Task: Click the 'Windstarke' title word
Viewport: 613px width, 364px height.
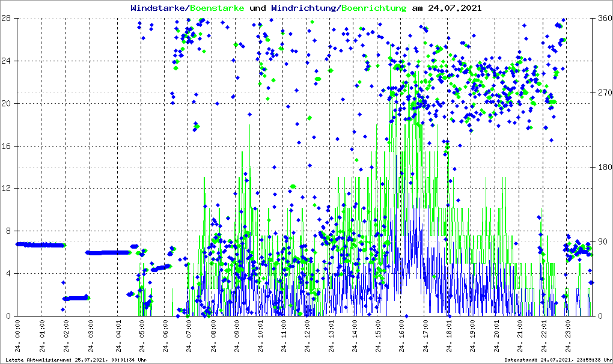Action: [x=159, y=8]
